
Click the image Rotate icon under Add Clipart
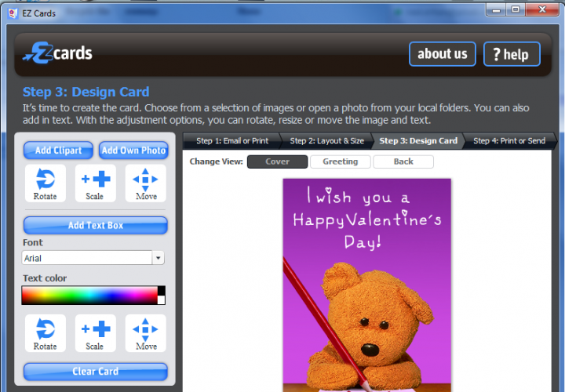pos(45,183)
